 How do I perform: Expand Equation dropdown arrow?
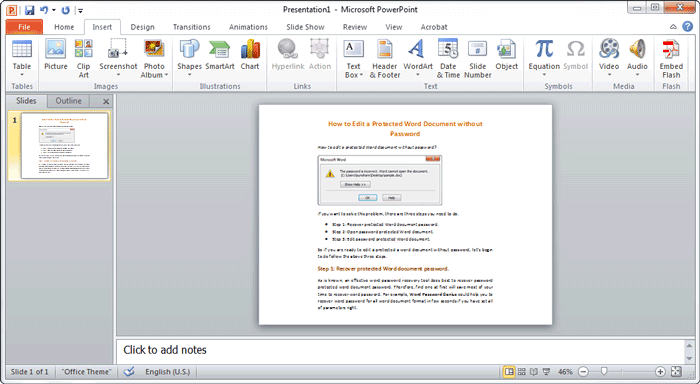pos(544,75)
